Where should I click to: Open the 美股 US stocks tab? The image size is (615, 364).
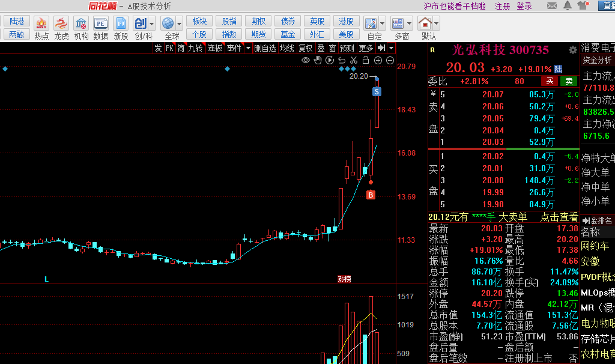click(346, 34)
